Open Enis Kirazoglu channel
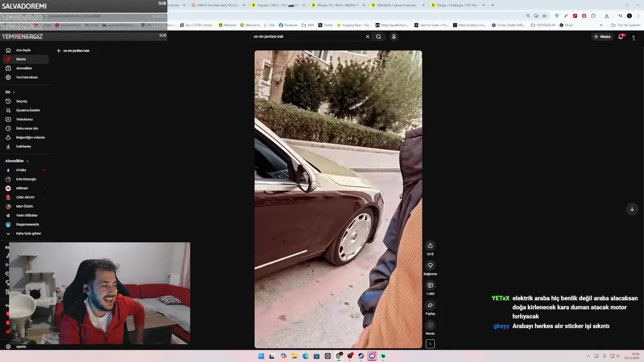This screenshot has width=644, height=362. click(25, 179)
